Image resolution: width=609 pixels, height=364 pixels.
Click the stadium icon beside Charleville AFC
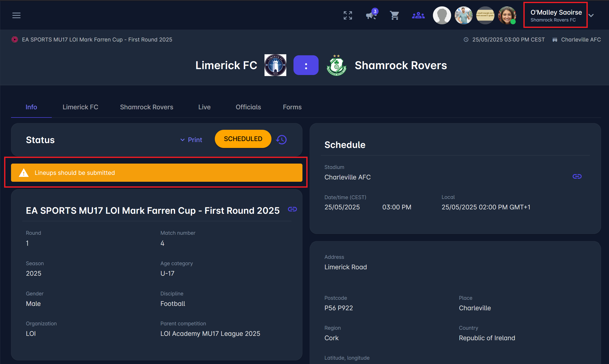[x=555, y=40]
